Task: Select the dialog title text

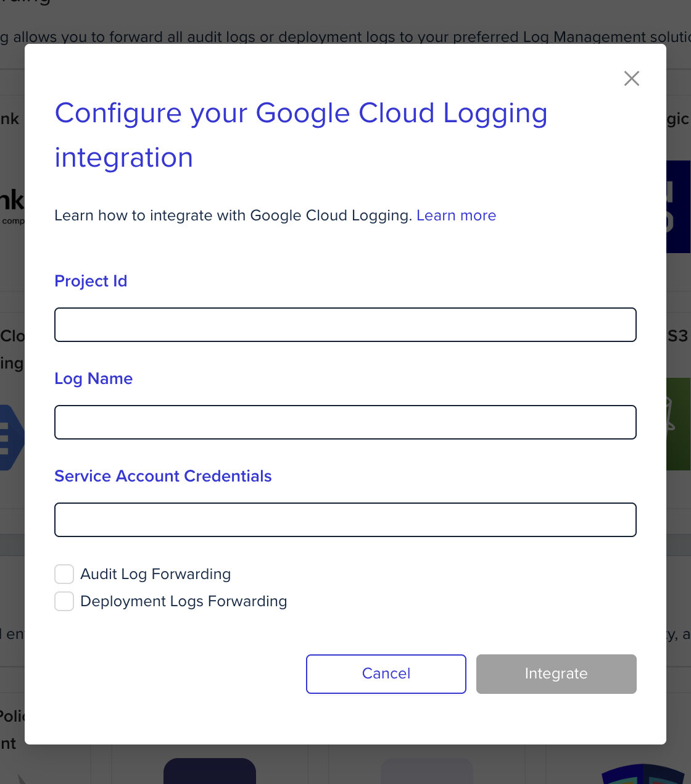Action: coord(301,113)
